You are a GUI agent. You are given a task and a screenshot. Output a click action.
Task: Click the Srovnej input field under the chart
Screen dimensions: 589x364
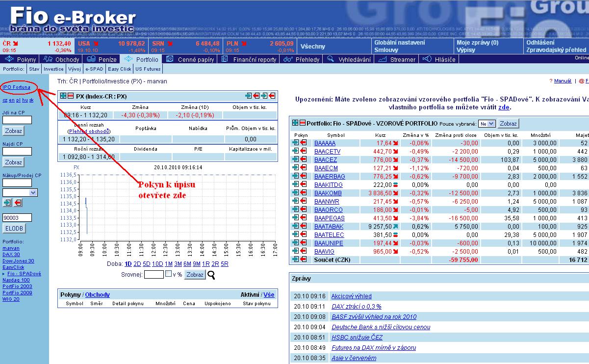(154, 275)
